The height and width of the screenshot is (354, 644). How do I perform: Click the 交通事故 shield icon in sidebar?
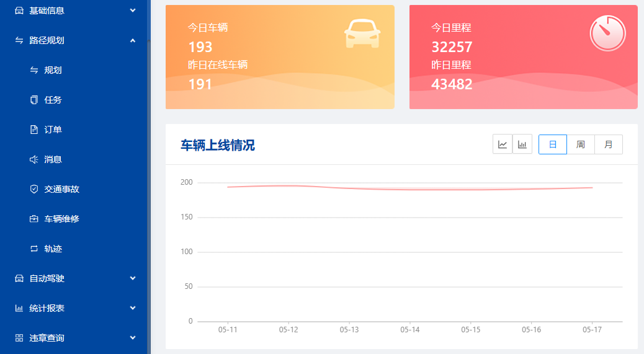point(34,189)
